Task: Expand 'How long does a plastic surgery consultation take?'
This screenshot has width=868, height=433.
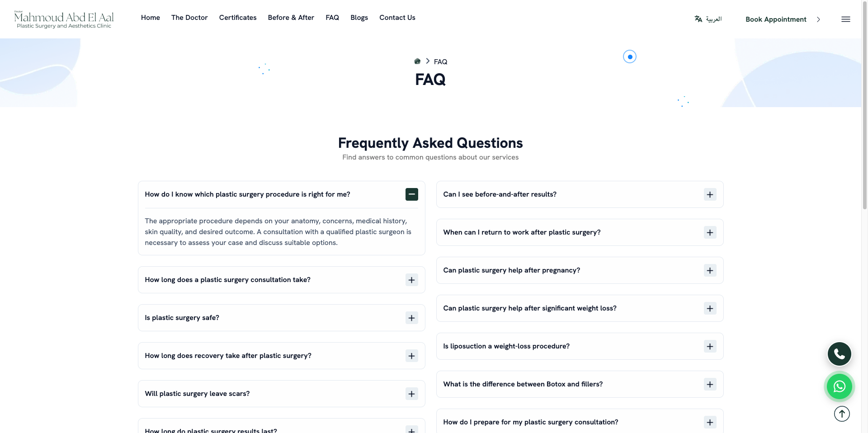Action: coord(282,280)
